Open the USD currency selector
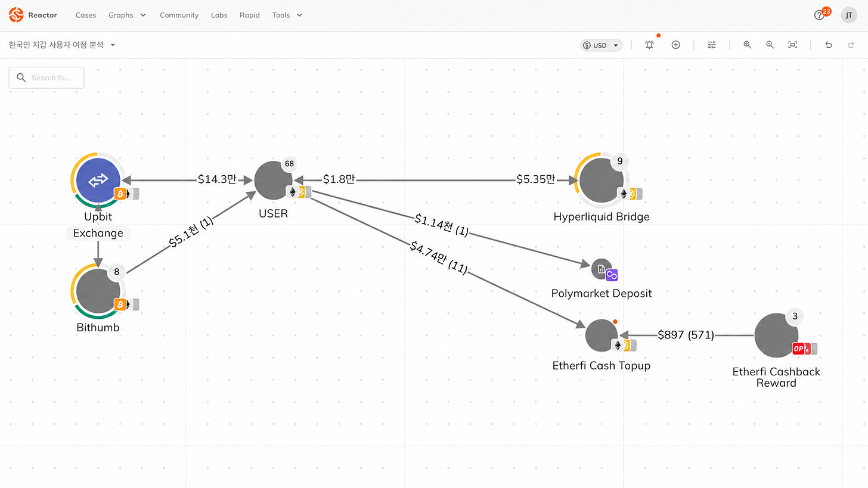868x488 pixels. point(602,45)
